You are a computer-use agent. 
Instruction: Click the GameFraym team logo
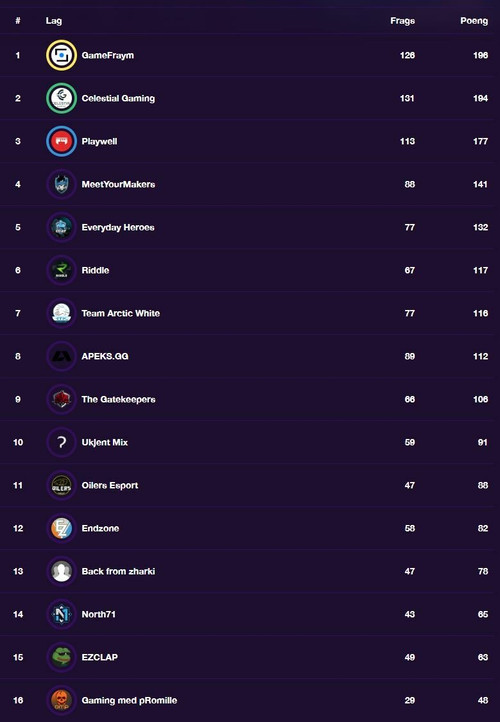61,55
